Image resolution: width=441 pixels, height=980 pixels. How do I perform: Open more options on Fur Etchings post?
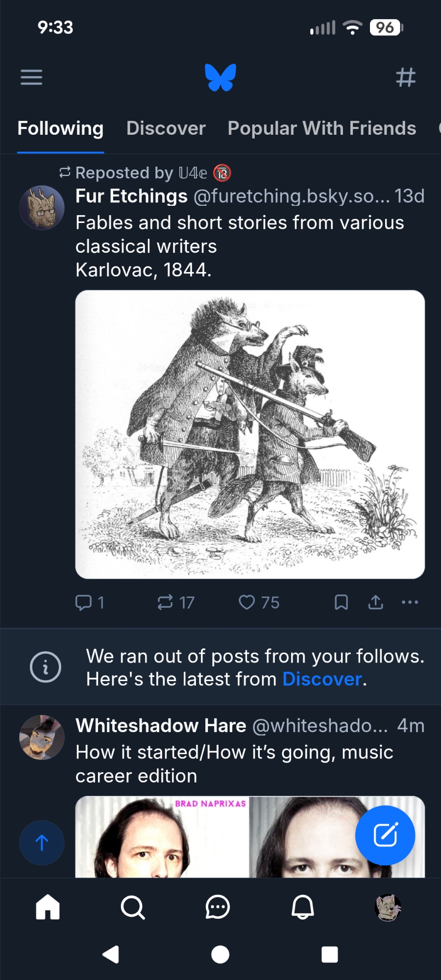coord(410,602)
